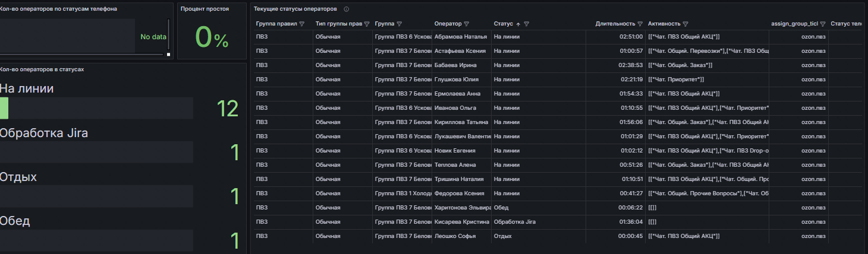
Task: Open filter icon of Группа column
Action: [399, 24]
